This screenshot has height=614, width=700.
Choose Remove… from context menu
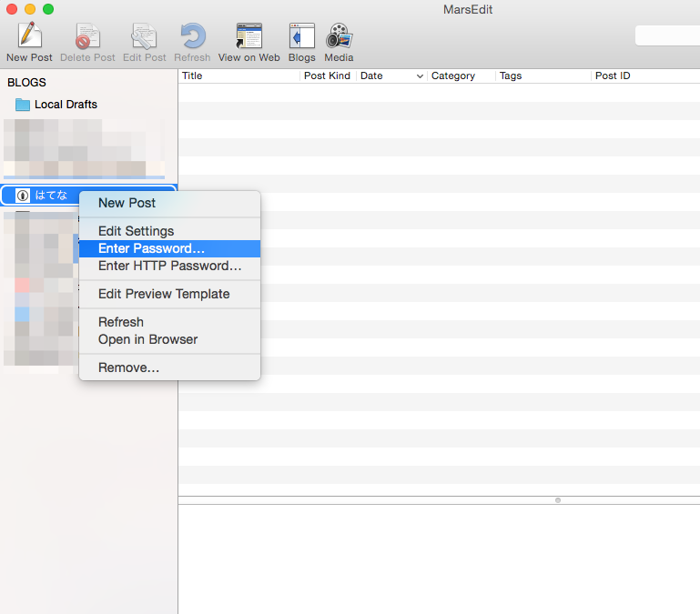click(169, 367)
